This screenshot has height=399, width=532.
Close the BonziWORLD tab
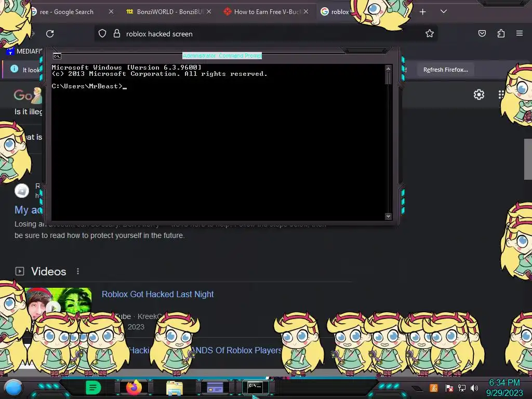pos(209,11)
